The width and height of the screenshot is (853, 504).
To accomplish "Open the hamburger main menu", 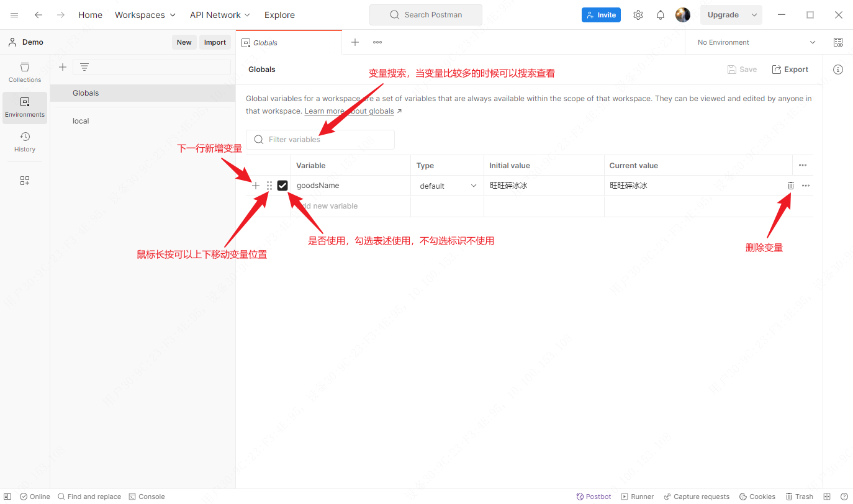I will tap(14, 15).
